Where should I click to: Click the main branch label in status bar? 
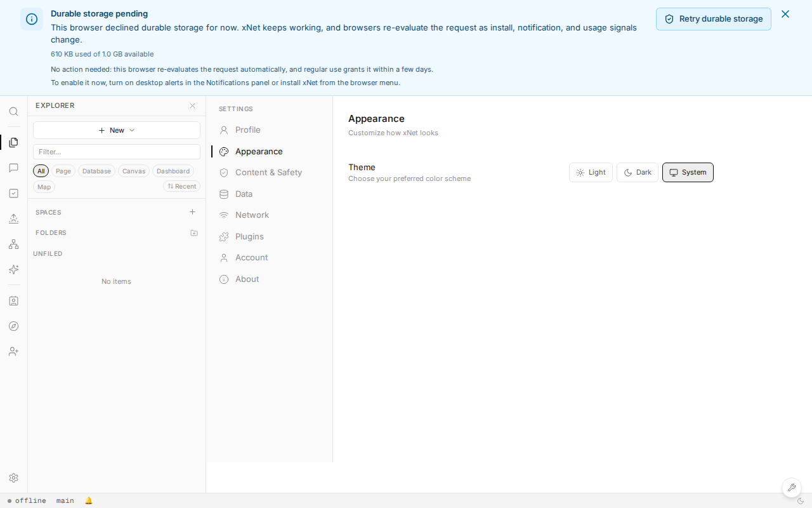[65, 501]
